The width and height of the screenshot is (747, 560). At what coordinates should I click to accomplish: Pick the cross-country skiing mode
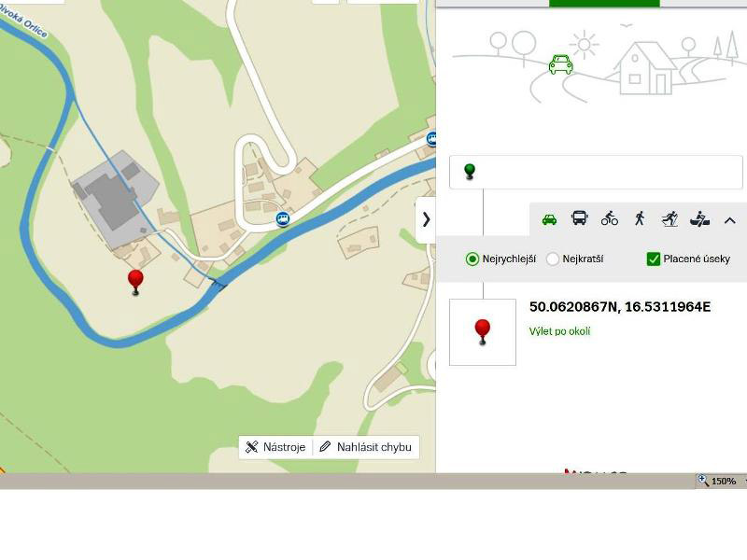pos(669,218)
